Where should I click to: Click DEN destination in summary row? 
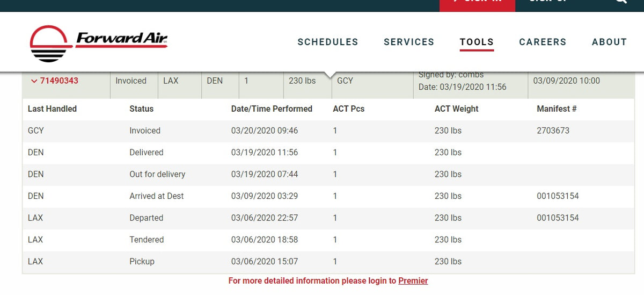215,81
